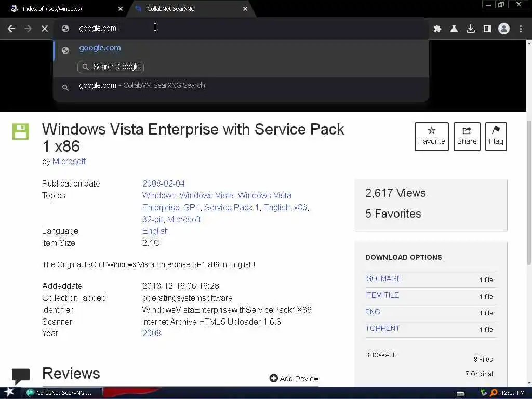The image size is (532, 399).
Task: Open the user profile avatar
Action: pyautogui.click(x=504, y=29)
